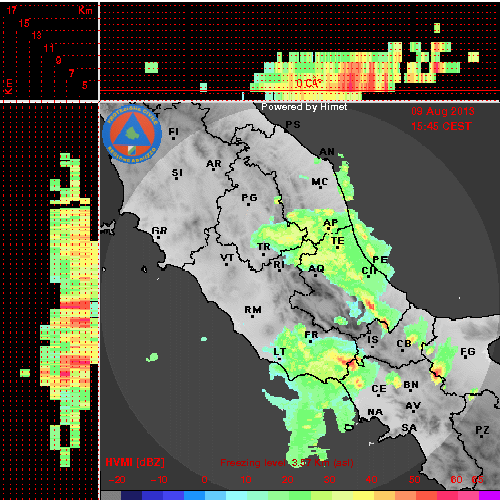This screenshot has height=500, width=500.
Task: Select the NA city label
Action: [x=375, y=412]
